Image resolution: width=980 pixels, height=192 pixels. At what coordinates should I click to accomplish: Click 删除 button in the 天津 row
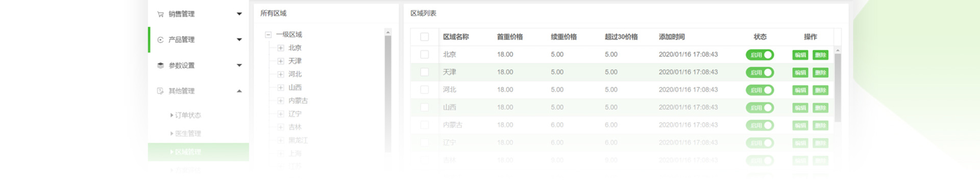click(820, 73)
